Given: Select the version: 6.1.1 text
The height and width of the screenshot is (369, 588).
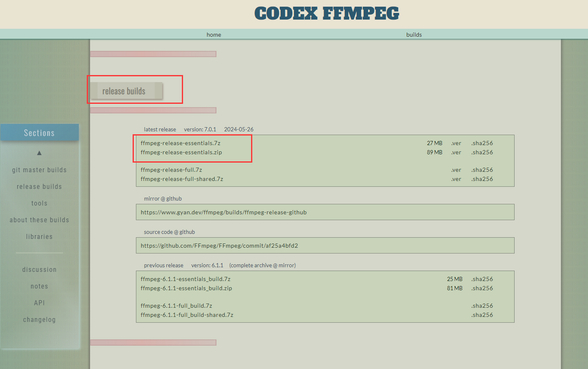Looking at the screenshot, I should (x=207, y=265).
